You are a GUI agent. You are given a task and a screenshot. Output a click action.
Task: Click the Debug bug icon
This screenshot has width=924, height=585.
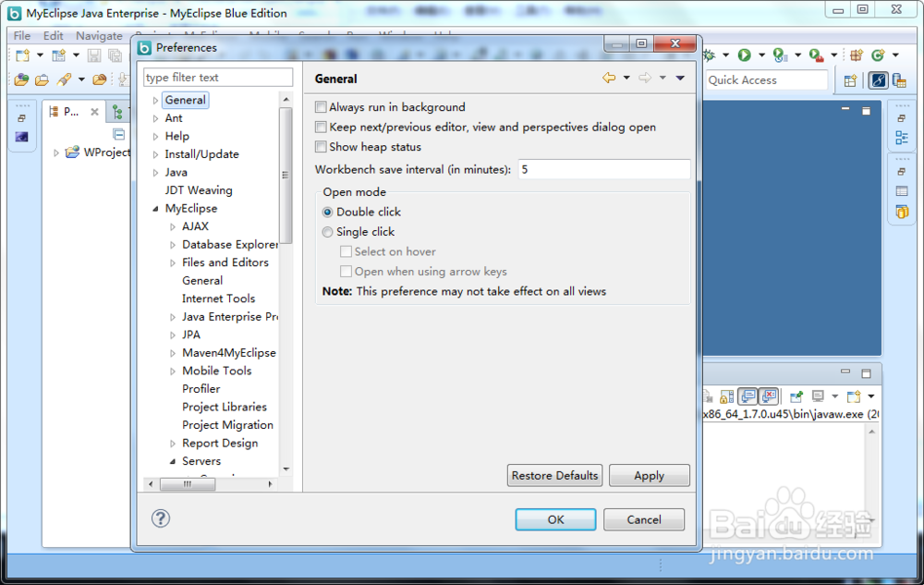710,55
